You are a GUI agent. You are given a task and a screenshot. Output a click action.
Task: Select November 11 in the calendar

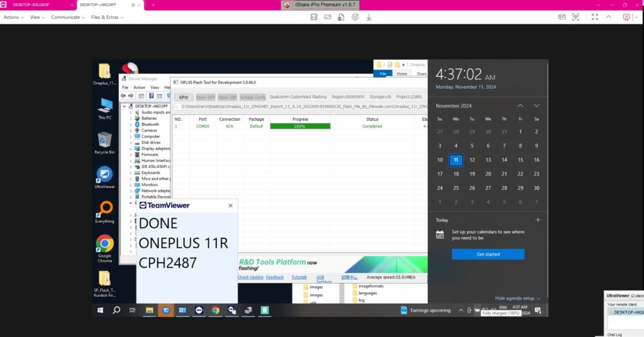pyautogui.click(x=456, y=160)
